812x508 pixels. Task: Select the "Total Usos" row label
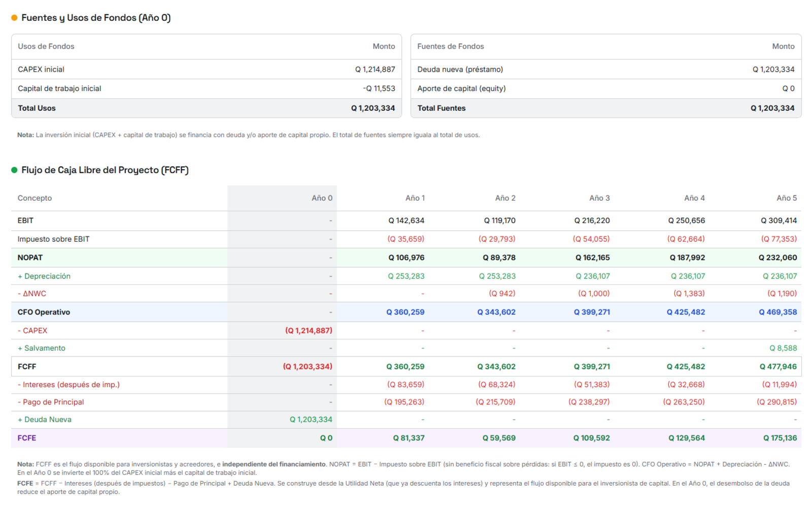(x=37, y=108)
